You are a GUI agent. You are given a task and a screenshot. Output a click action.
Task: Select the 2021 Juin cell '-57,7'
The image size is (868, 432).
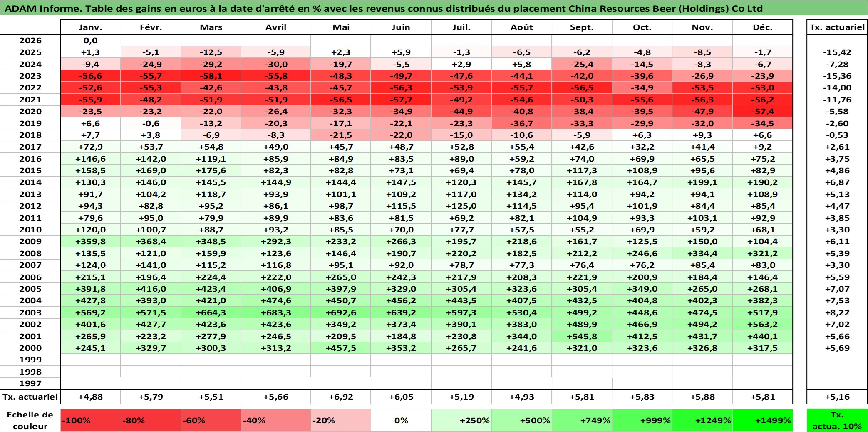(x=401, y=100)
